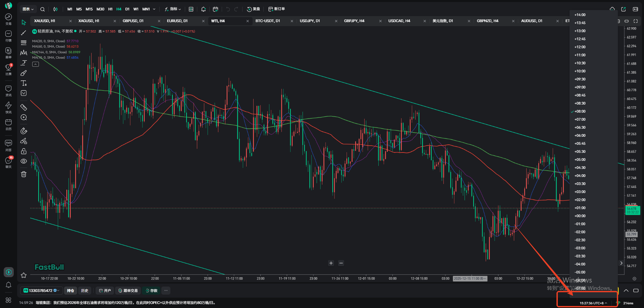Screen dimensions: 644x308
Task: Select the zoom-in magnifier tool
Action: tap(23, 117)
